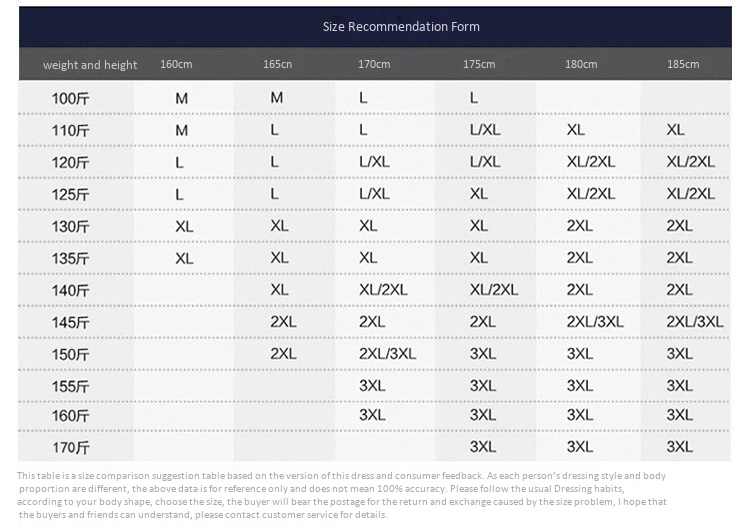Image resolution: width=750 pixels, height=531 pixels.
Task: Click the weight and height header label
Action: coord(90,65)
